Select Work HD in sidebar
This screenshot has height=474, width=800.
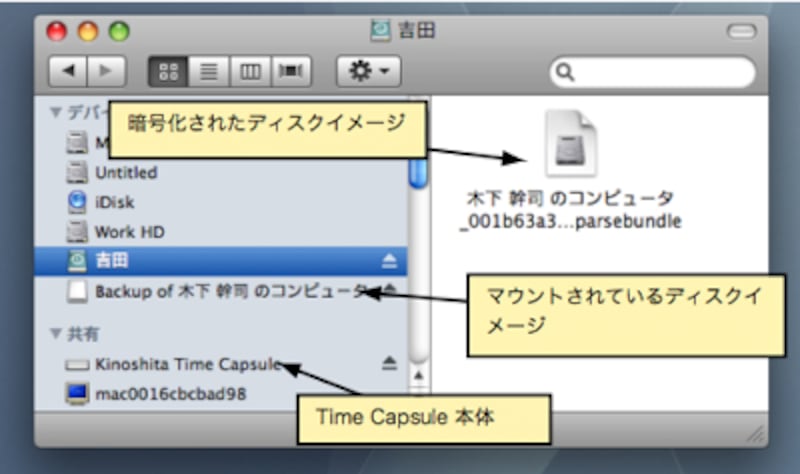tap(223, 232)
